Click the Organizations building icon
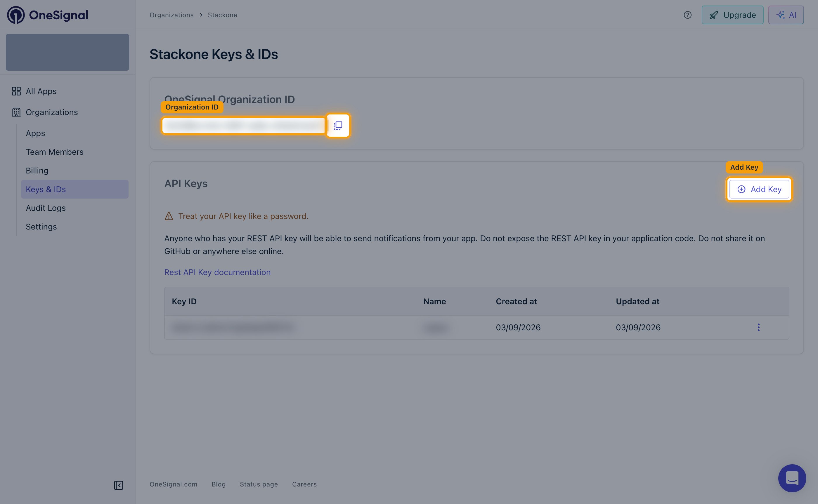Screen dimensions: 818x504 coord(16,112)
